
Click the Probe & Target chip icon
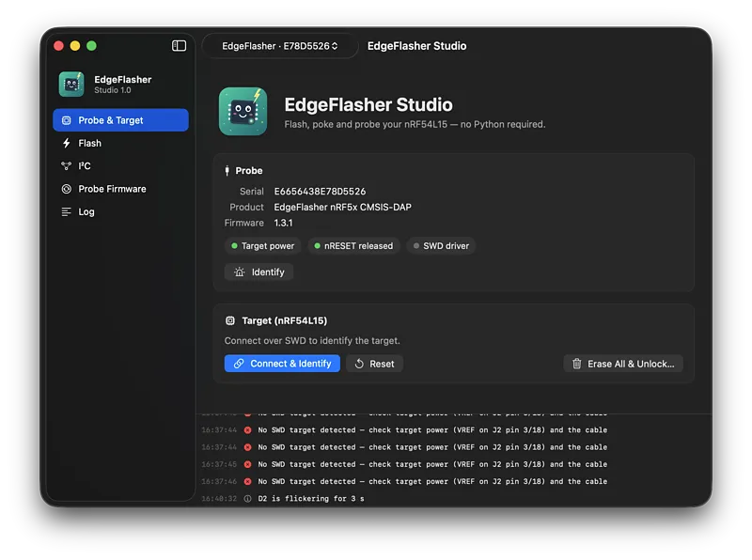coord(66,120)
